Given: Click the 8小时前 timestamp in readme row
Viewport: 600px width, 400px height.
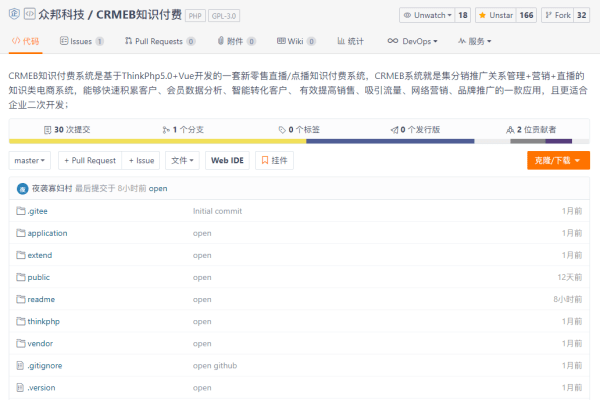Looking at the screenshot, I should click(x=568, y=299).
